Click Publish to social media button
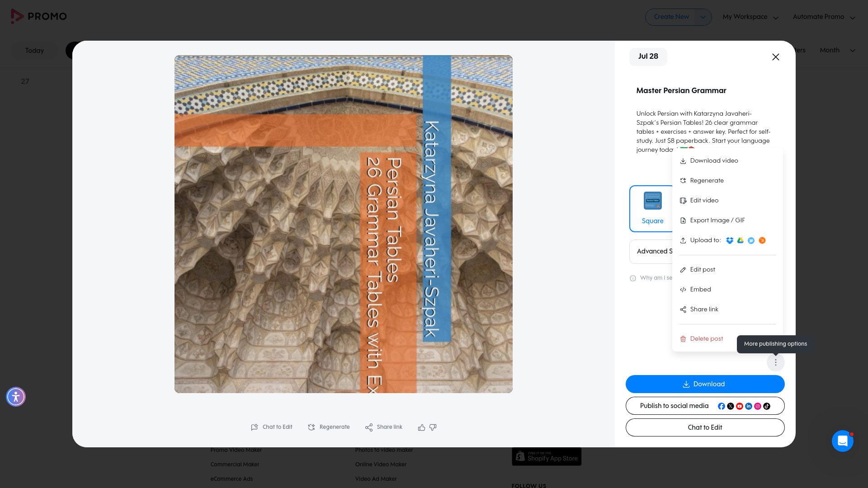 tap(705, 406)
